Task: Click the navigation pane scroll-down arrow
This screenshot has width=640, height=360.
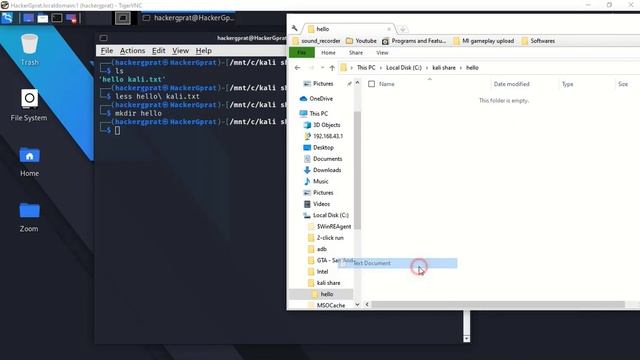Action: 358,305
